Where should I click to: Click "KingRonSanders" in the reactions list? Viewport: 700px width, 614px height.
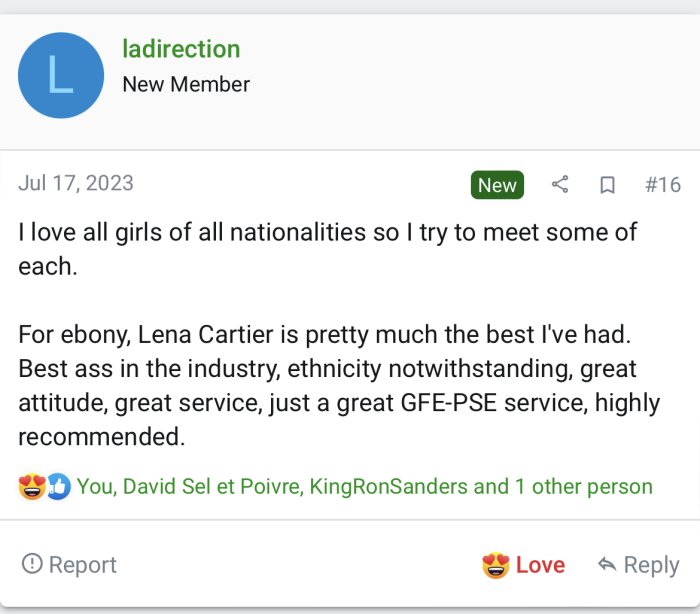coord(389,487)
